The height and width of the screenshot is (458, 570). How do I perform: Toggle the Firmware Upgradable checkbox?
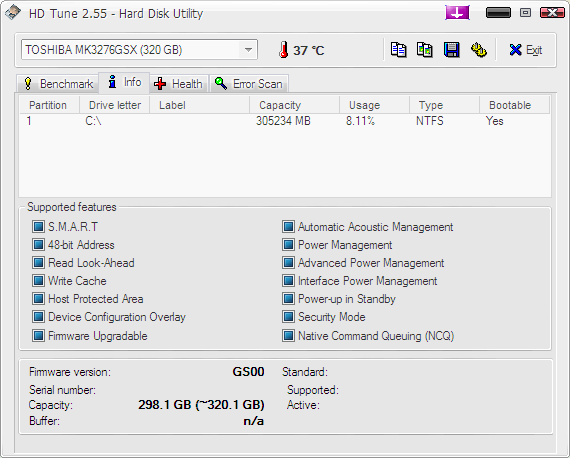click(x=38, y=336)
